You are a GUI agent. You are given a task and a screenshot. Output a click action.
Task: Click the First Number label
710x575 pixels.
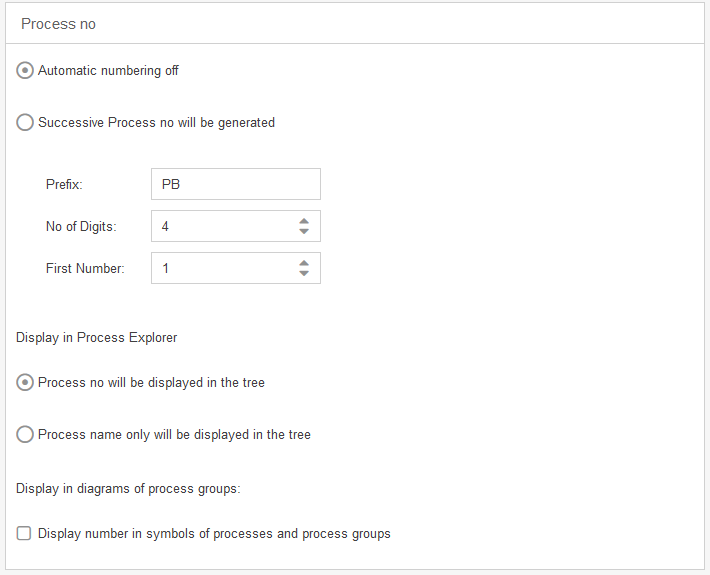[x=85, y=268]
